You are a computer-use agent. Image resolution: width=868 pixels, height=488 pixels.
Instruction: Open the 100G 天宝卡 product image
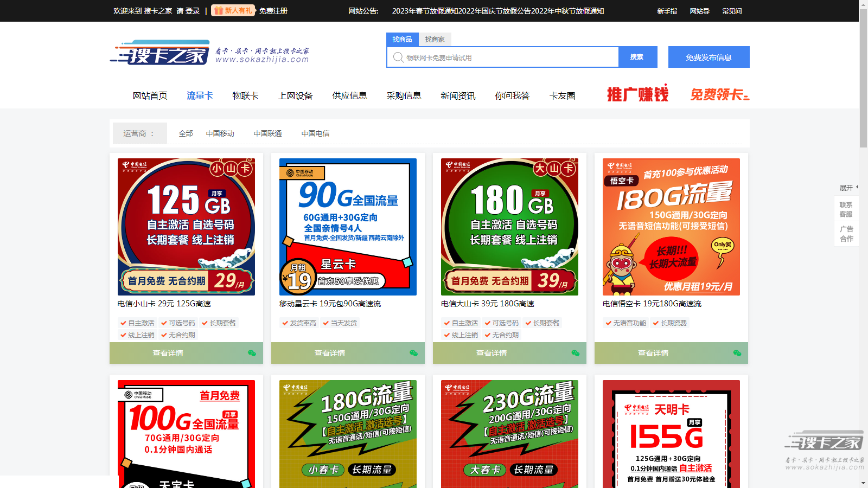tap(186, 434)
